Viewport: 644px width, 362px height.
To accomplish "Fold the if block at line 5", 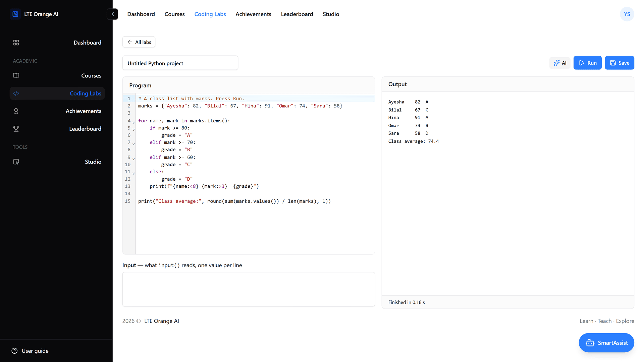I will click(x=133, y=129).
